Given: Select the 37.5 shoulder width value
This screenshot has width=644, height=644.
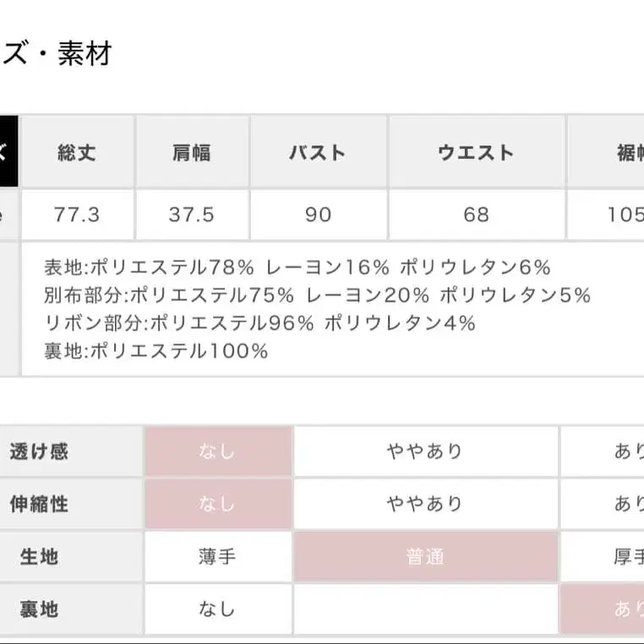Looking at the screenshot, I should pos(191,215).
